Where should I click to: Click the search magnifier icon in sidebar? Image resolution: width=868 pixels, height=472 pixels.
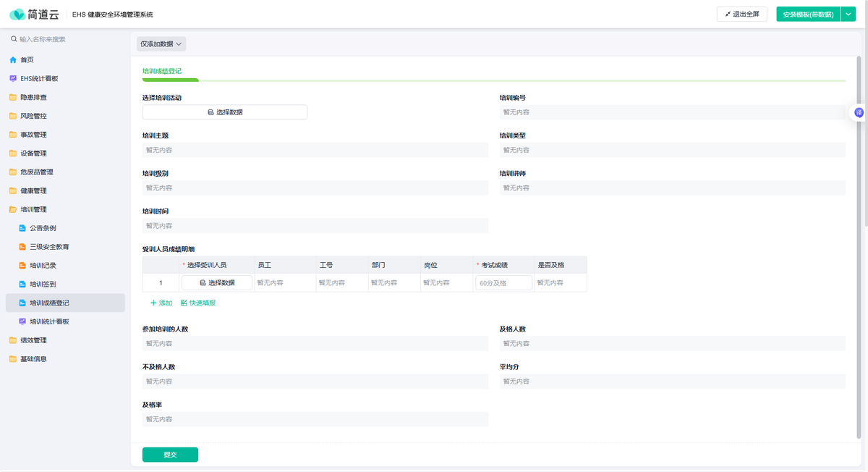(13, 39)
